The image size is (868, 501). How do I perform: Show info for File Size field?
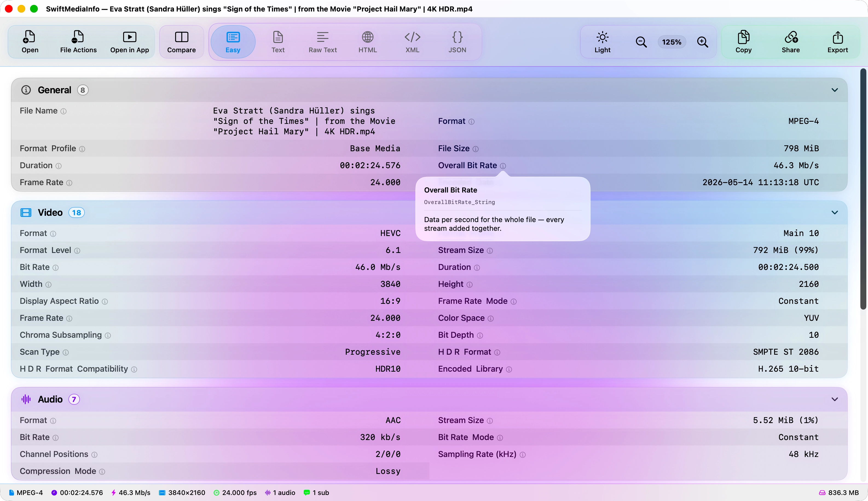(x=476, y=149)
